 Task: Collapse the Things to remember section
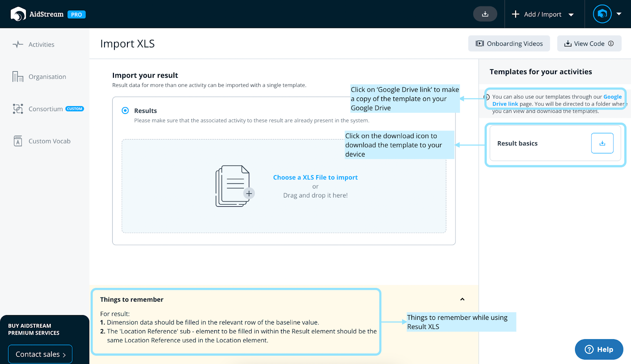tap(462, 299)
